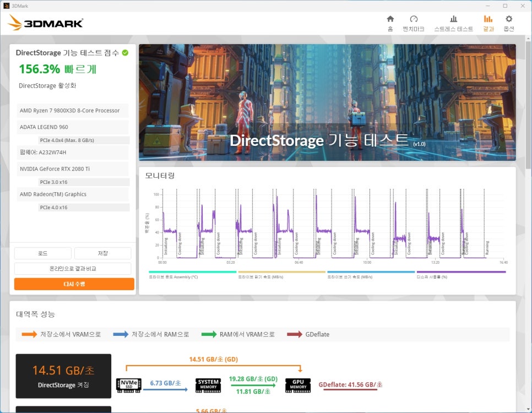Click the 14.51 GB/초 DirectStorage result tile
This screenshot has height=413, width=532.
tap(63, 376)
